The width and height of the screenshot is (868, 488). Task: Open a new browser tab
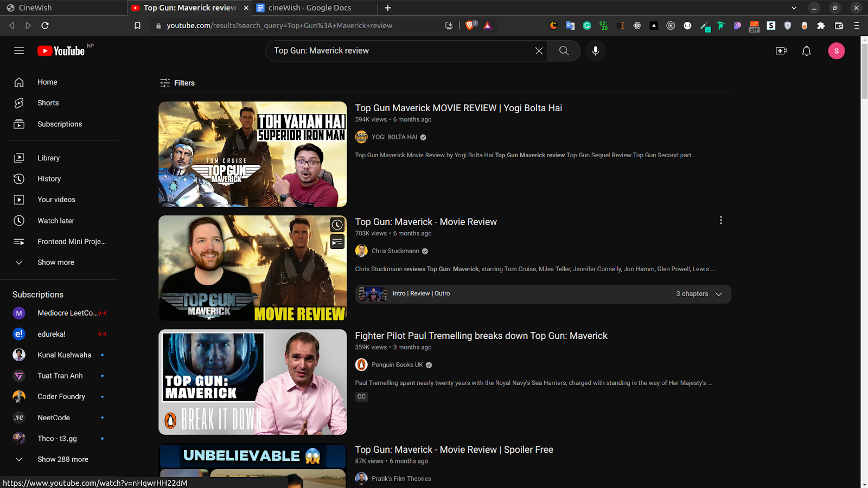(x=387, y=8)
